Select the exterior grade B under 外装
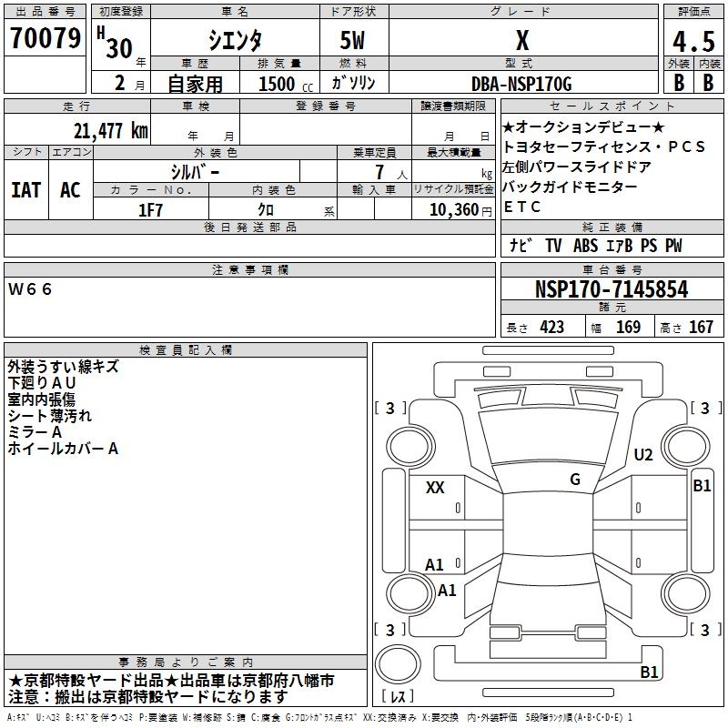728x728 pixels. click(678, 82)
